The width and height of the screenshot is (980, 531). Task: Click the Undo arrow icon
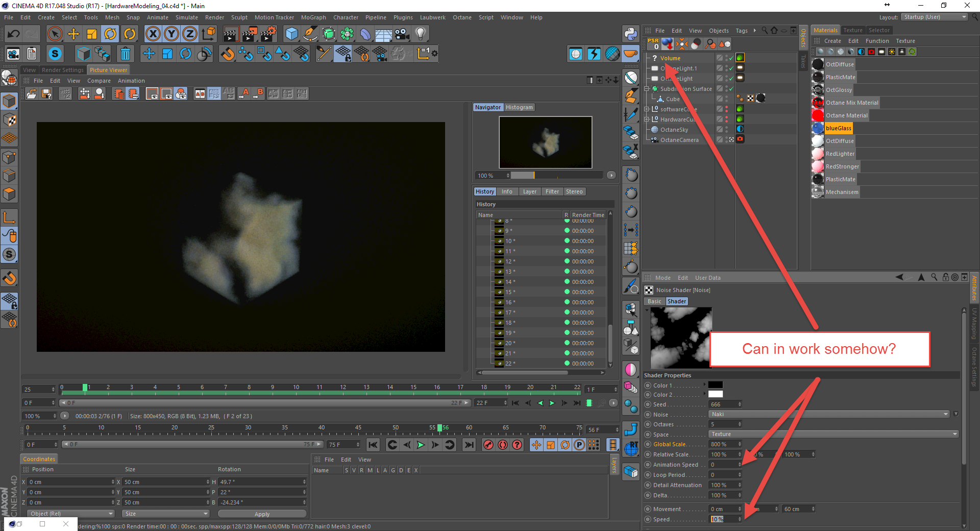(x=13, y=34)
